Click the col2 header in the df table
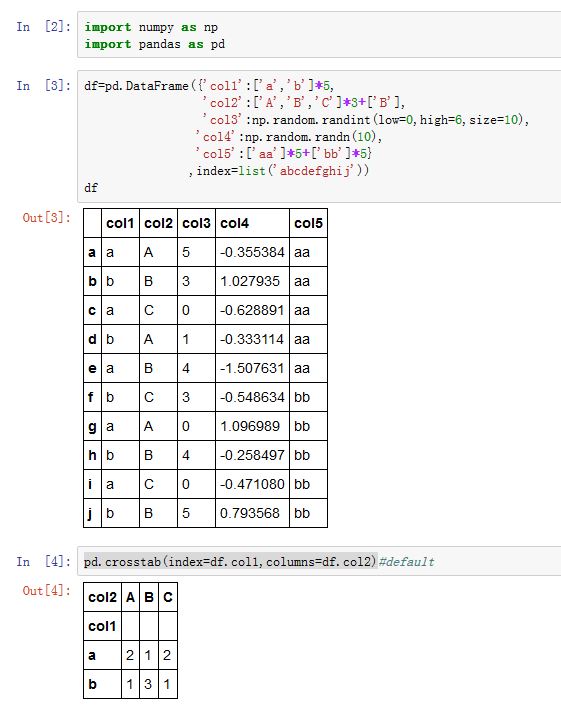Viewport: 561px width, 706px height. pos(158,223)
